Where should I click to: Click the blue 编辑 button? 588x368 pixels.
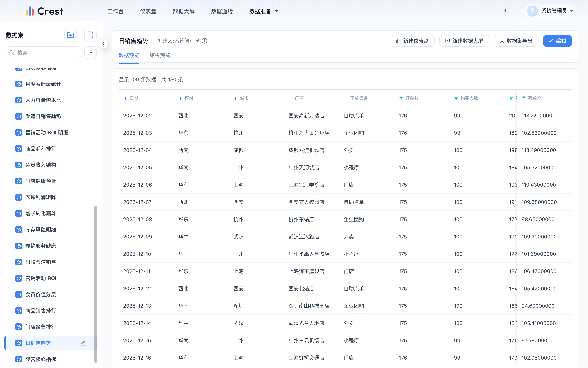click(x=557, y=41)
